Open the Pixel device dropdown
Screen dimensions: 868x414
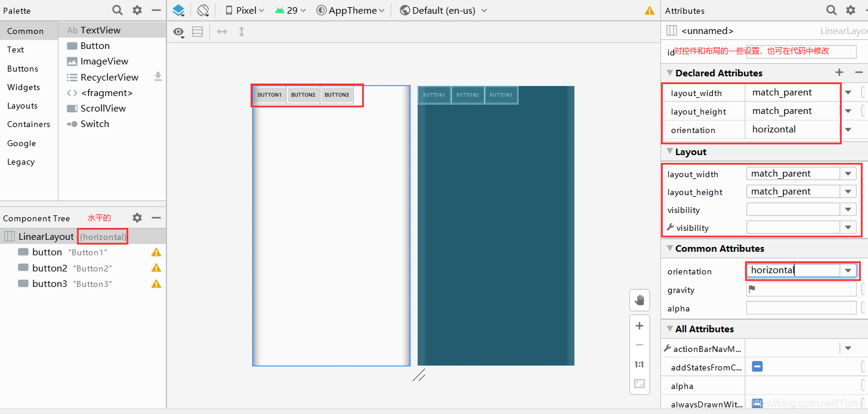tap(245, 10)
